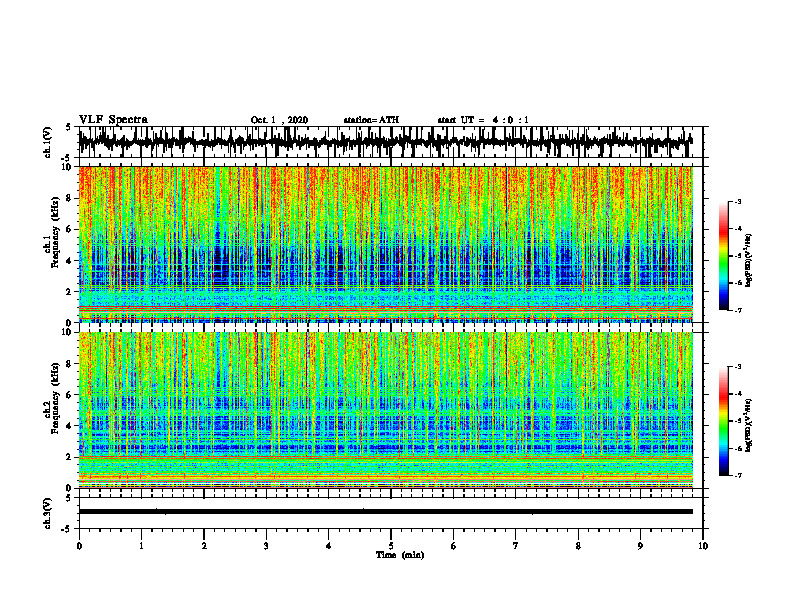Click time axis tick label "10" at right end
The height and width of the screenshot is (612, 792).
703,546
